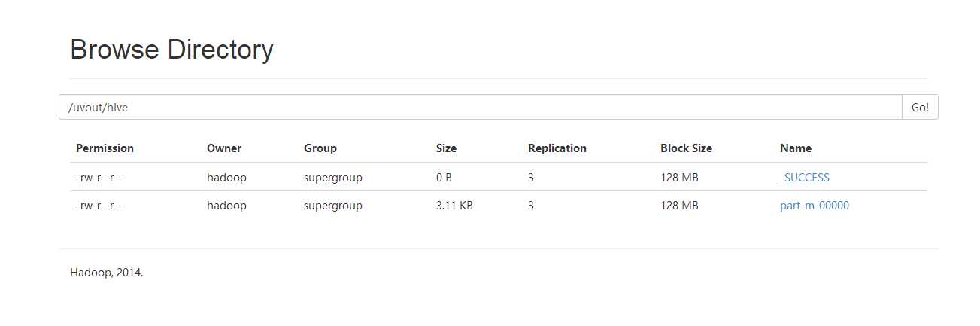Select the 0 B size cell

pos(444,178)
